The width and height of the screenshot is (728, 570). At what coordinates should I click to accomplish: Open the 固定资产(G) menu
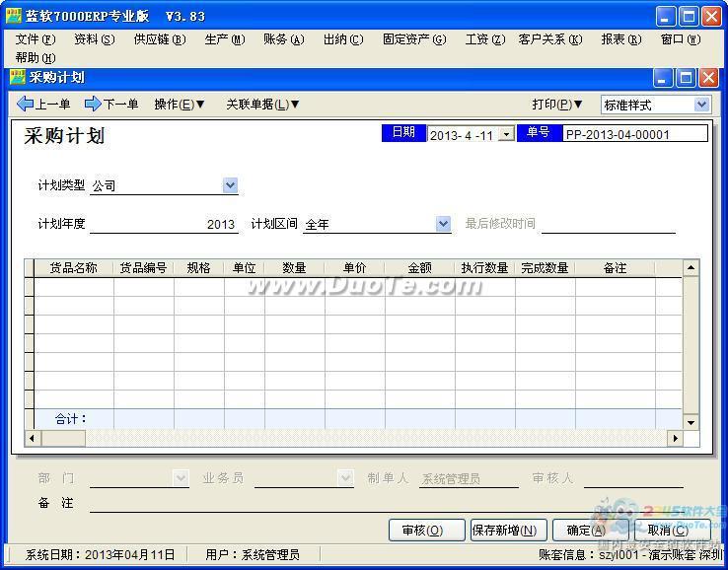(414, 39)
